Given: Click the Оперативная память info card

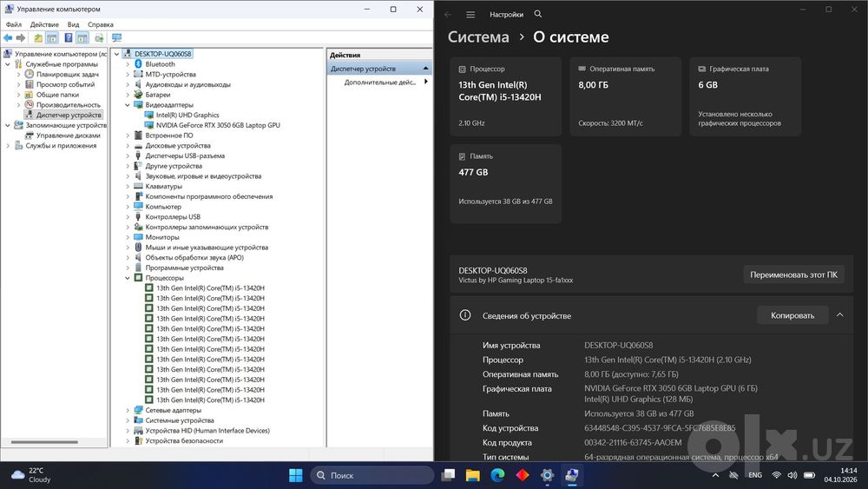Looking at the screenshot, I should click(x=626, y=96).
